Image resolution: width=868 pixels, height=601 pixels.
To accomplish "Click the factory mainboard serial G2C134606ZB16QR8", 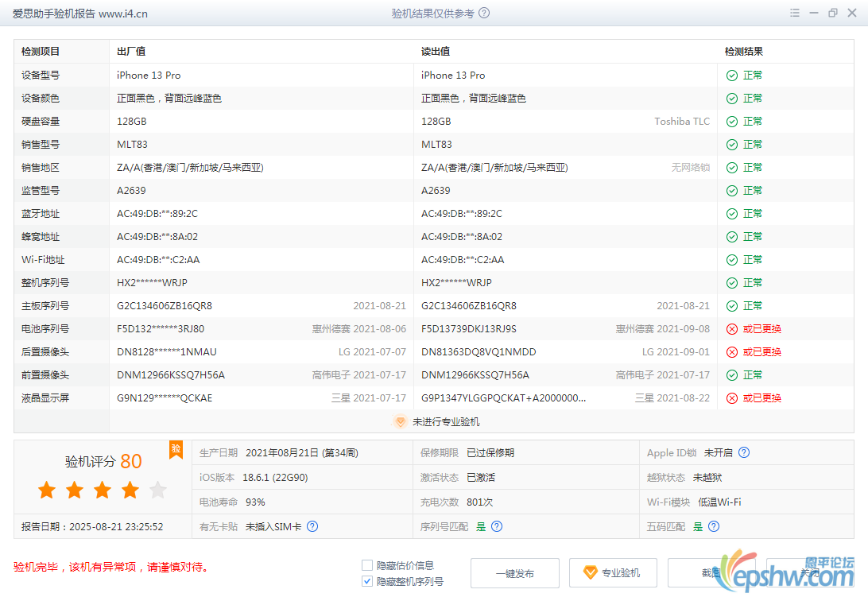I will (x=165, y=305).
